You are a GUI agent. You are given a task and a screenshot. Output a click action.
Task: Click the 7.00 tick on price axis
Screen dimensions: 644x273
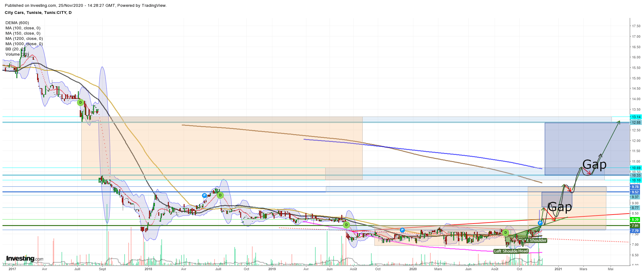coord(635,245)
